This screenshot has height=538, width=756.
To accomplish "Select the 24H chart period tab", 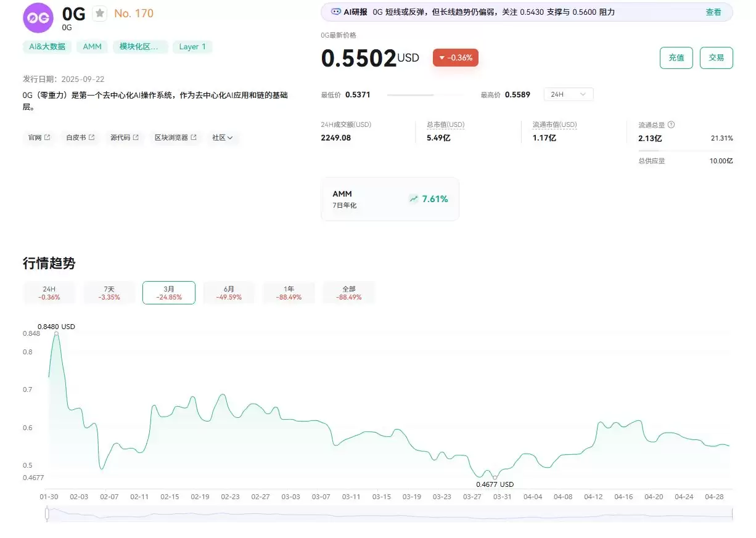I will pyautogui.click(x=49, y=293).
